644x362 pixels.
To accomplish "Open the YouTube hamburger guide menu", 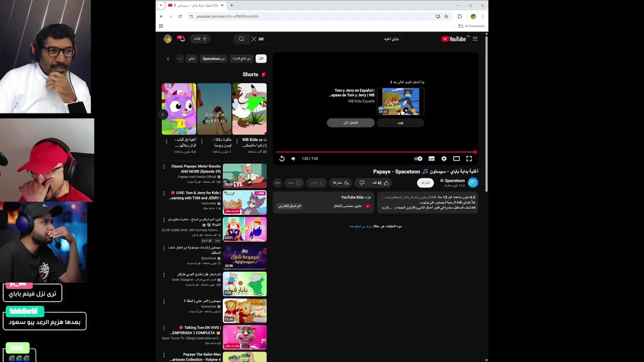I will (475, 39).
